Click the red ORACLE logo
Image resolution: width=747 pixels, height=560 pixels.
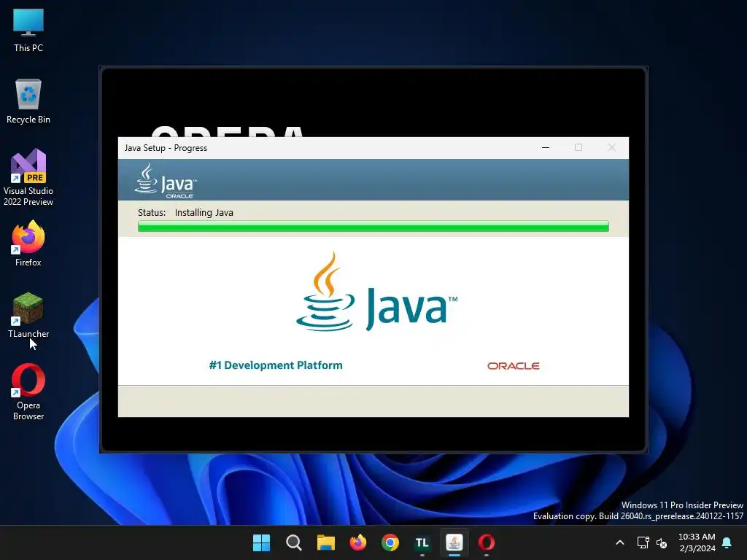click(513, 366)
